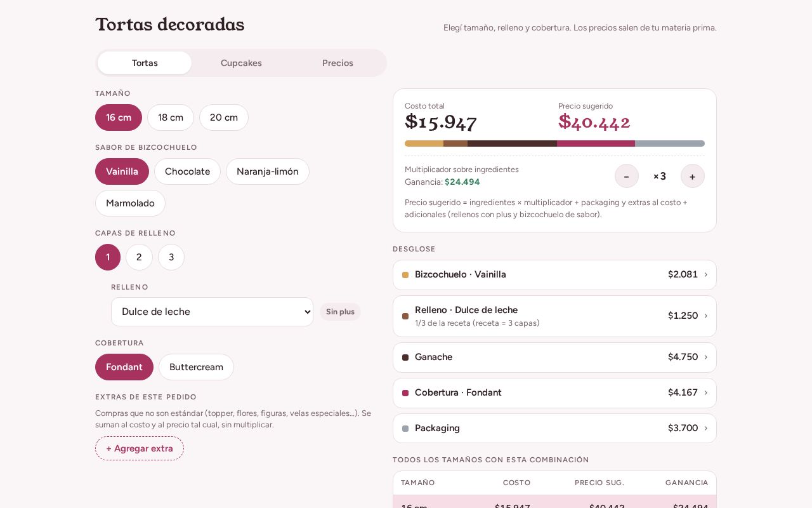Select Naranja-limón sponge flavor

tap(268, 171)
